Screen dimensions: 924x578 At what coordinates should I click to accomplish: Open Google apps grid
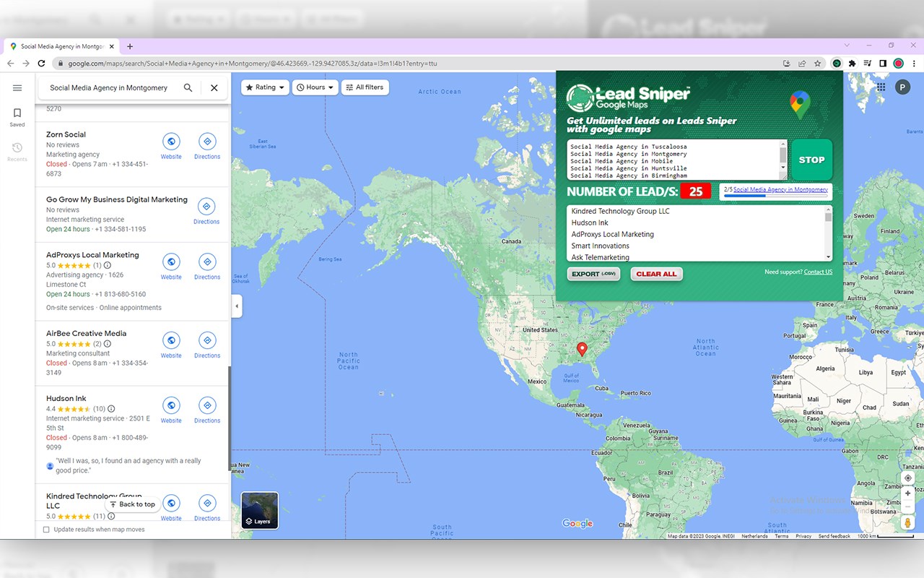click(x=881, y=87)
